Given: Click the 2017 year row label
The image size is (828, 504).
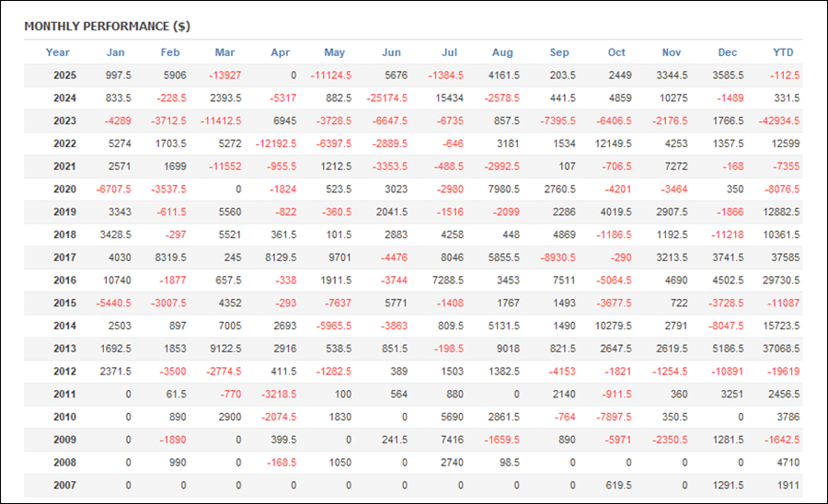Looking at the screenshot, I should click(x=64, y=258).
